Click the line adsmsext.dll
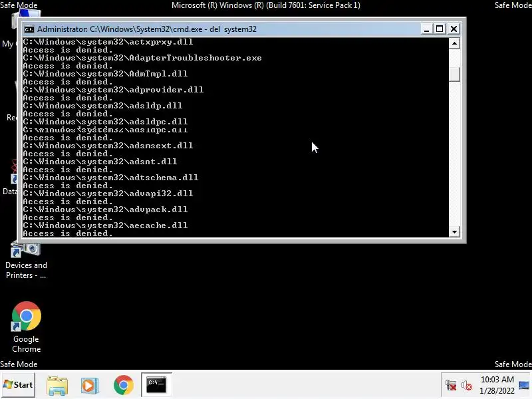 tap(108, 146)
